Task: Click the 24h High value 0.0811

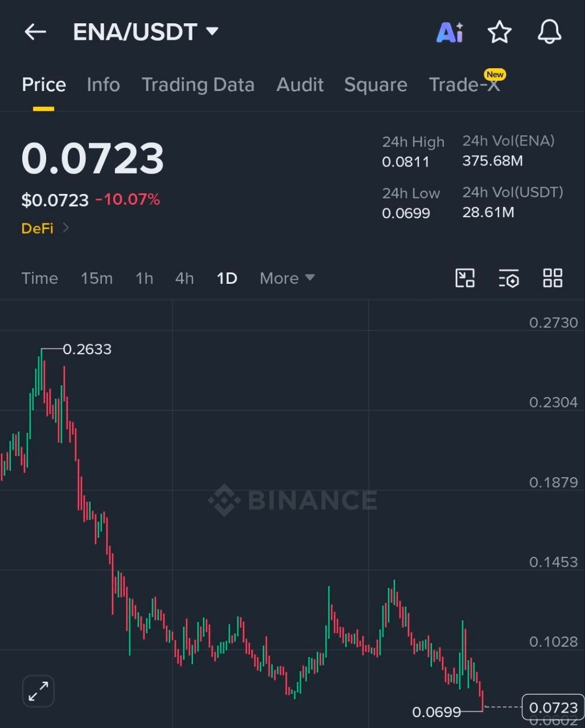Action: coord(406,162)
